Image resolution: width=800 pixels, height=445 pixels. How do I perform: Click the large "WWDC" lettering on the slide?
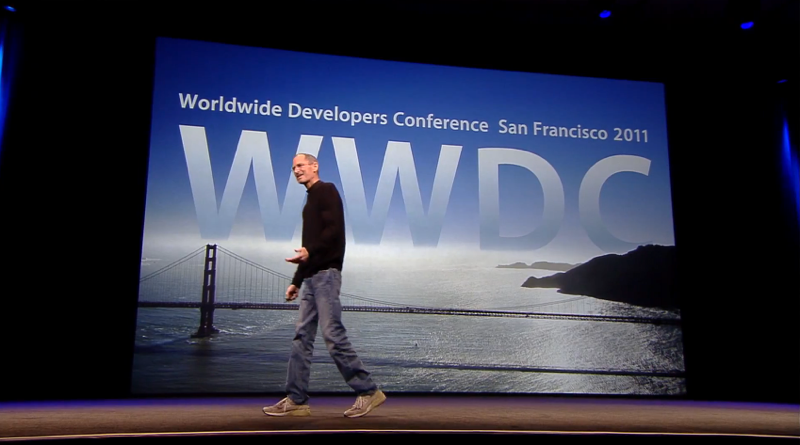(x=416, y=189)
